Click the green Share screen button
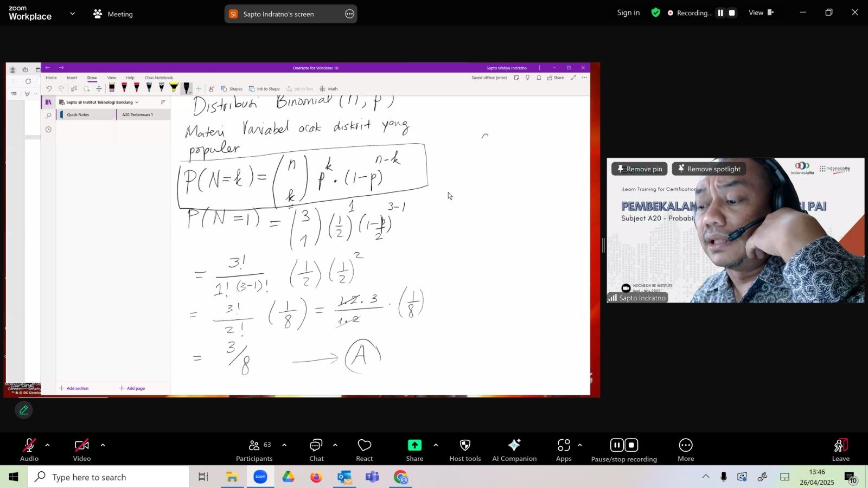 coord(414,450)
